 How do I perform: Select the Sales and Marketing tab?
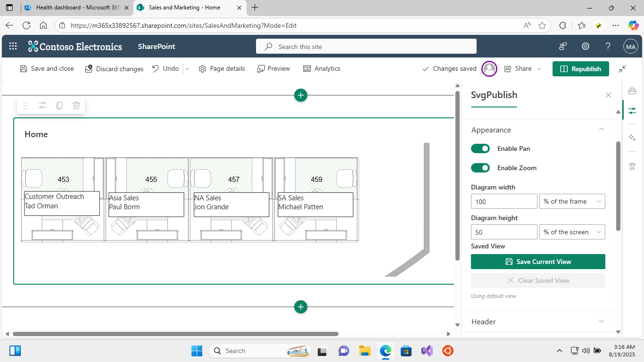click(x=190, y=8)
